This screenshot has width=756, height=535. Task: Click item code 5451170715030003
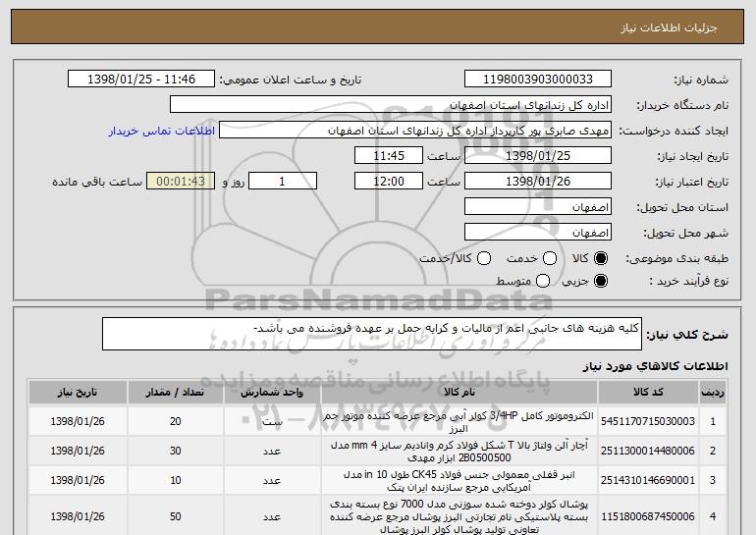[x=648, y=421]
